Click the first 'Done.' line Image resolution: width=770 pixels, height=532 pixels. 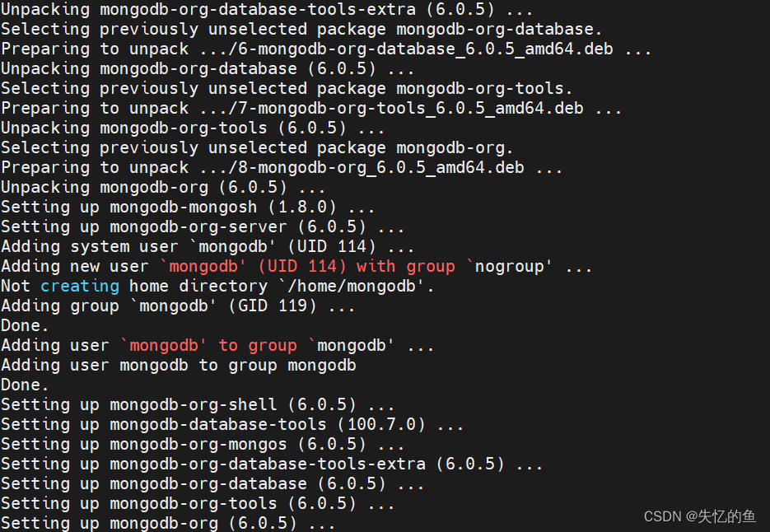coord(25,325)
